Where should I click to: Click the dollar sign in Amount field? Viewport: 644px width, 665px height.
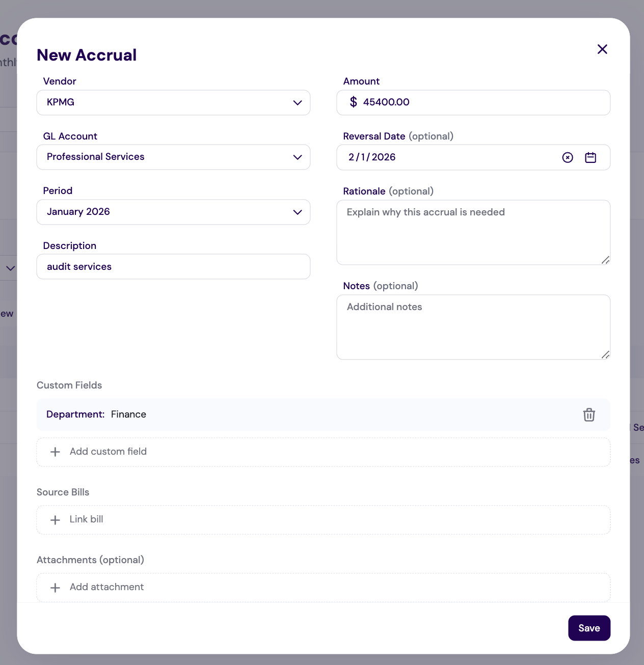click(354, 102)
